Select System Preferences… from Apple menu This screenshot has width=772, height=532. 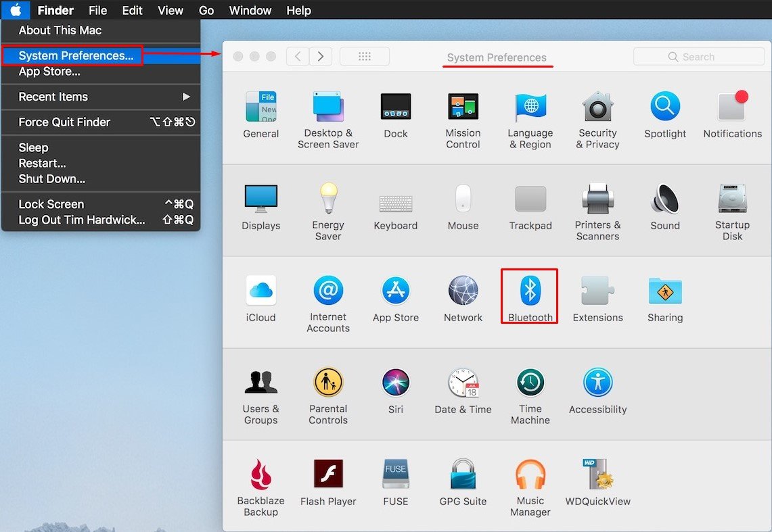(x=101, y=55)
